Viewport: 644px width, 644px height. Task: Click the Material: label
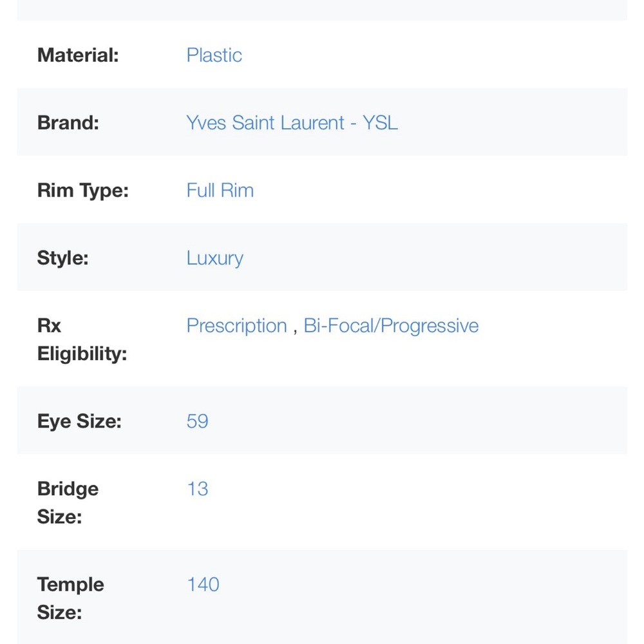tap(78, 55)
